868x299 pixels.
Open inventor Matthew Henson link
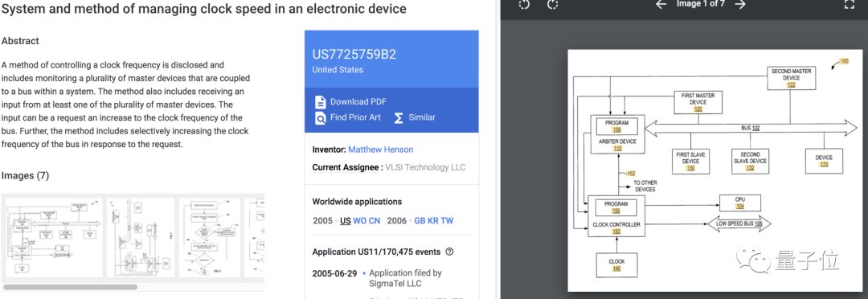(x=381, y=149)
